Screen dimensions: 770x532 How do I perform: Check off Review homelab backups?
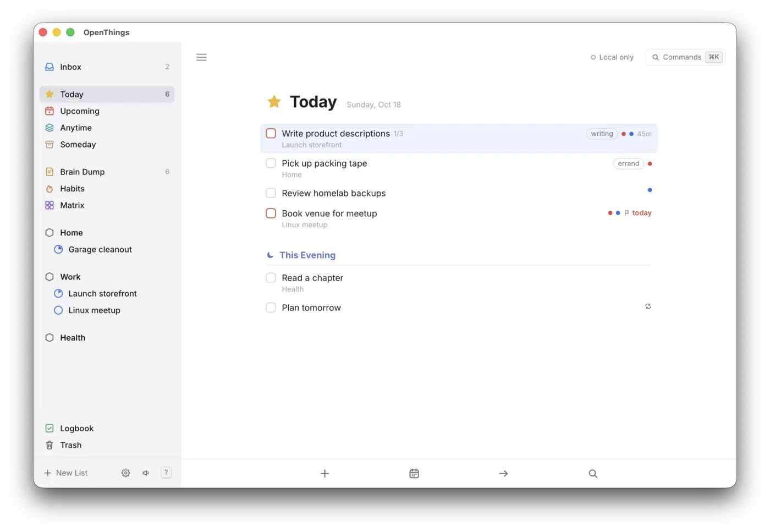coord(271,193)
